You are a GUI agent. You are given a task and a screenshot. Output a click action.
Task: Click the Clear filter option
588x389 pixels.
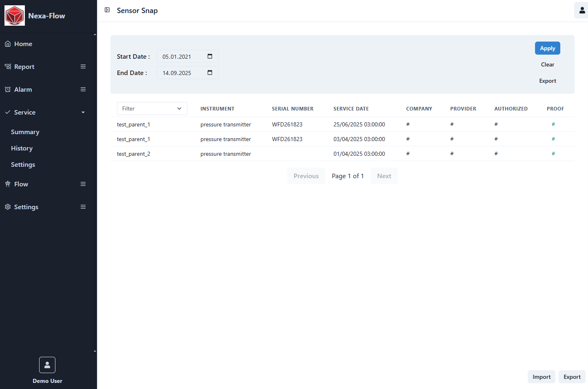pos(547,64)
